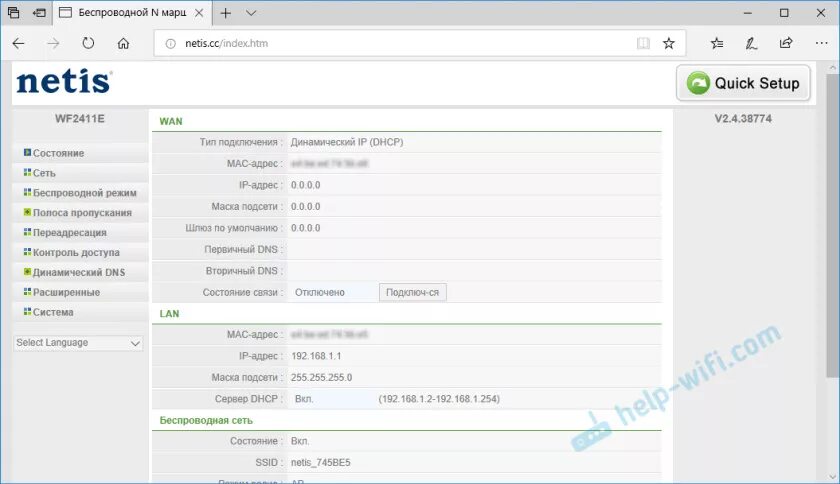The height and width of the screenshot is (484, 840).
Task: Add page to favorites with star icon
Action: click(x=668, y=43)
